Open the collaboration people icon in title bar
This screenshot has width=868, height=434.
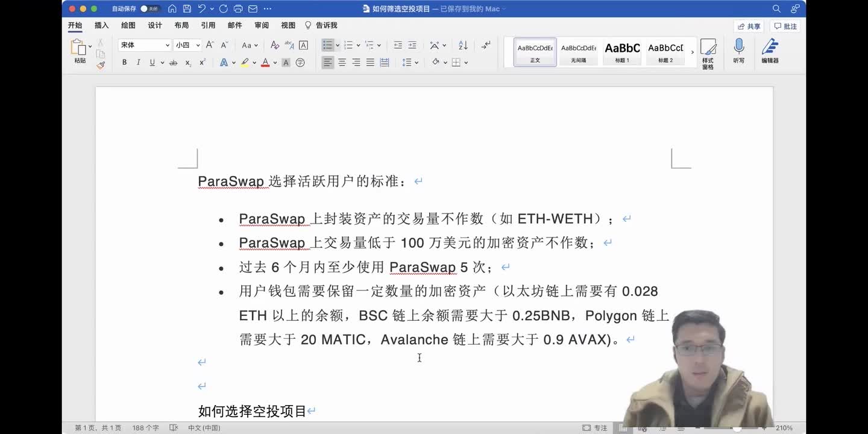point(795,8)
